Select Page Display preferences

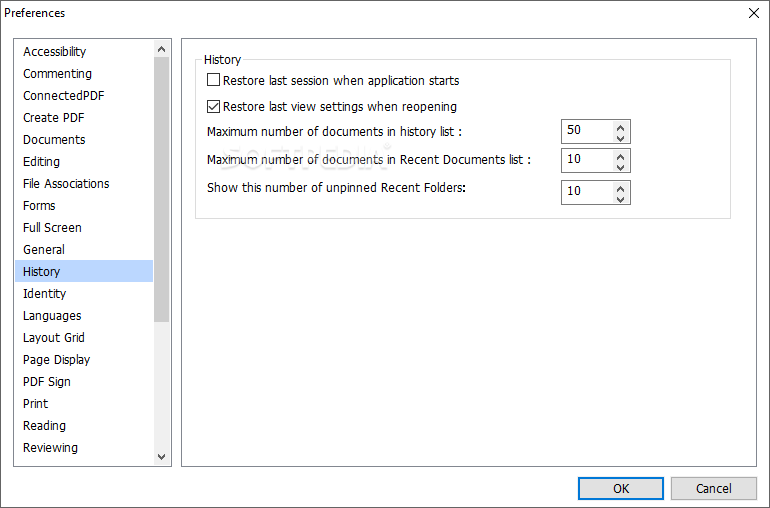pyautogui.click(x=84, y=360)
